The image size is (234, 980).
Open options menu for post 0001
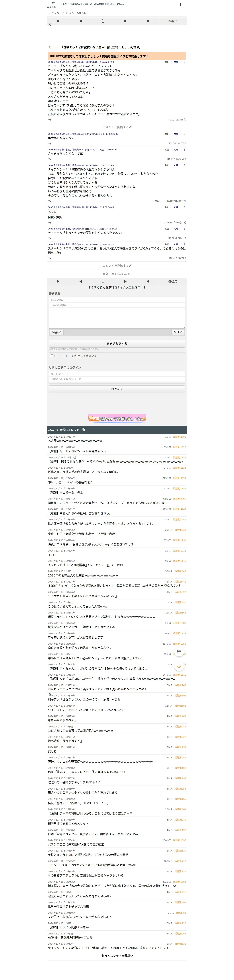tap(184, 62)
